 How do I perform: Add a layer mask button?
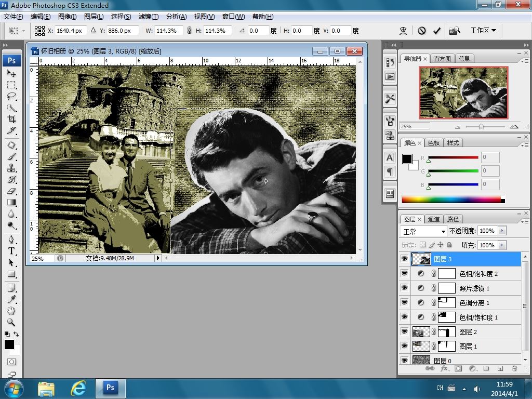click(458, 368)
